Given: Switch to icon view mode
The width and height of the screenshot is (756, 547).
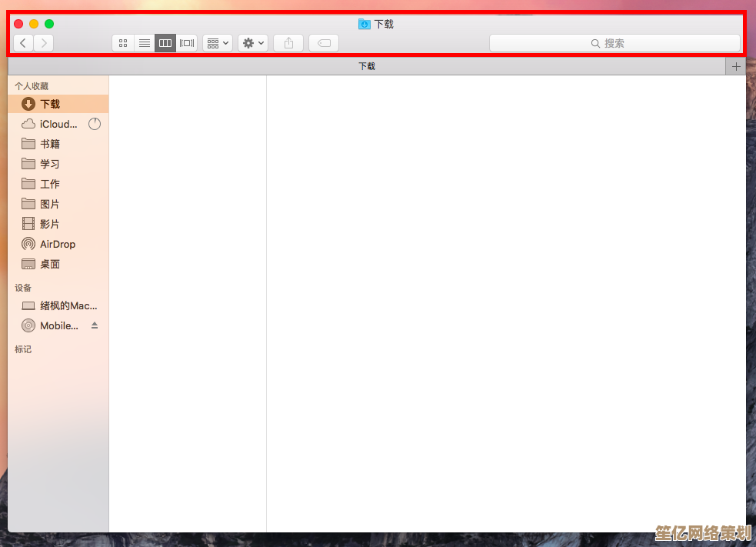Looking at the screenshot, I should (x=123, y=43).
